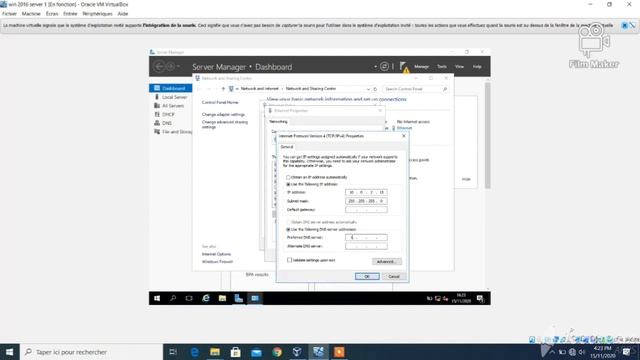Click the Server Manager refresh icon
Screen dimensions: 640x360
[x=384, y=66]
